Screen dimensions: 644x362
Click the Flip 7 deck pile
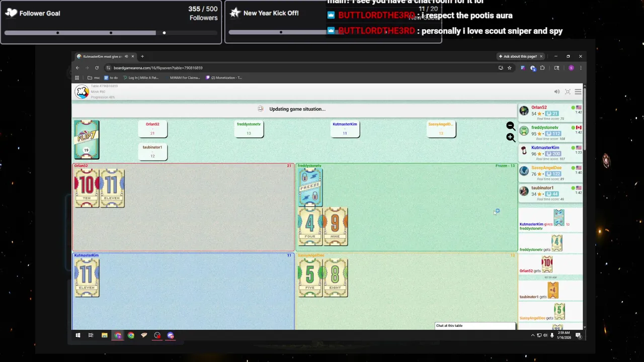pos(87,139)
